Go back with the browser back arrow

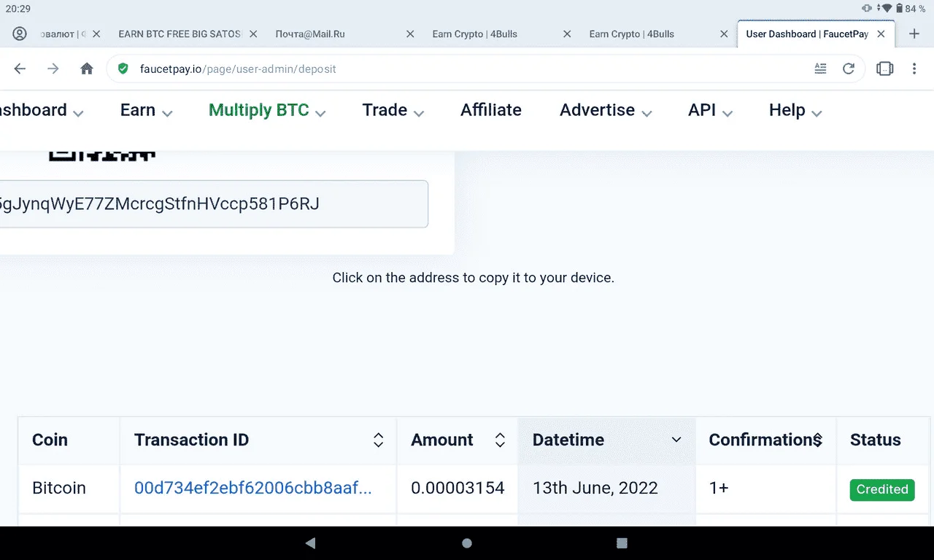coord(20,69)
